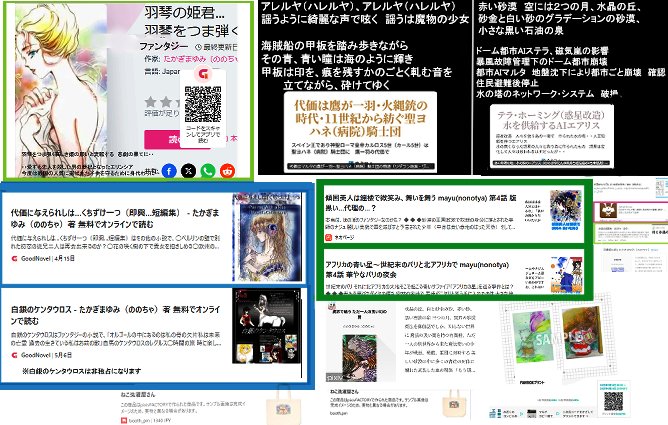Click line ドーム都市AIステラ、磁気嵐の影響
668x425 pixels.
point(542,51)
